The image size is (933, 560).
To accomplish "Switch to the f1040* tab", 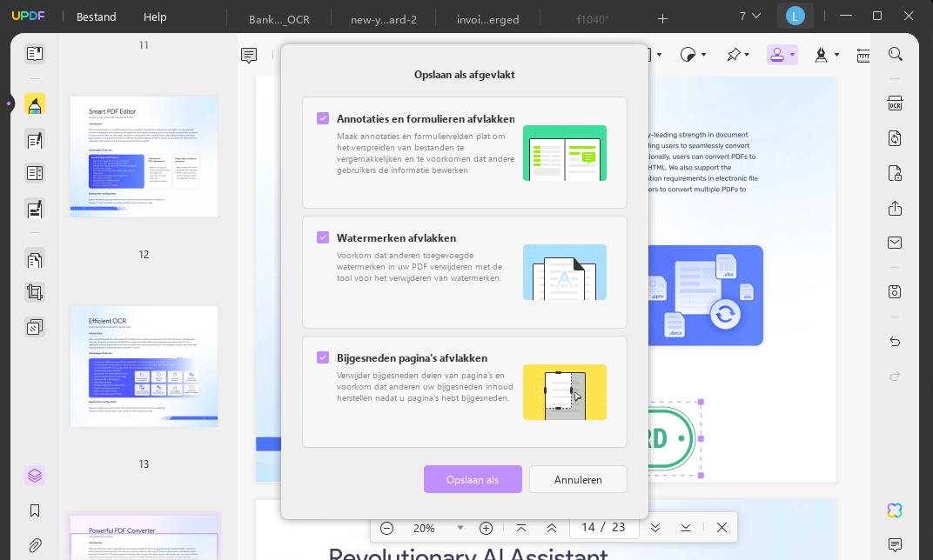I will pyautogui.click(x=593, y=20).
